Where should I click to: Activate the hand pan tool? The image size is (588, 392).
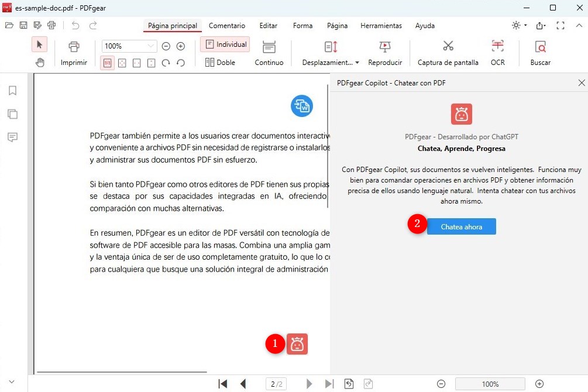tap(40, 62)
